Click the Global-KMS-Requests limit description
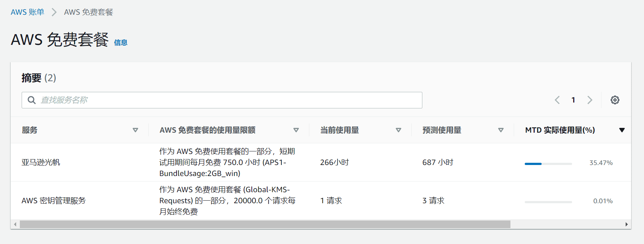Screen dimensions: 644x244 click(x=227, y=201)
